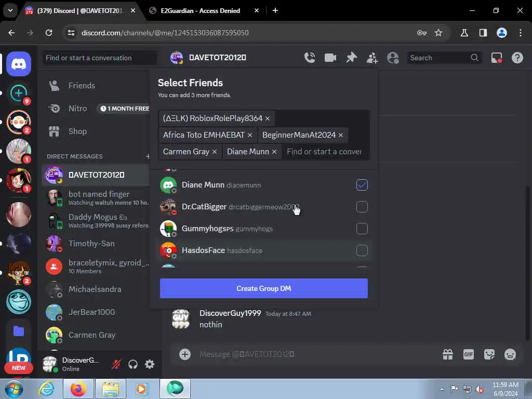Open the teal smiling face server

pyautogui.click(x=19, y=302)
